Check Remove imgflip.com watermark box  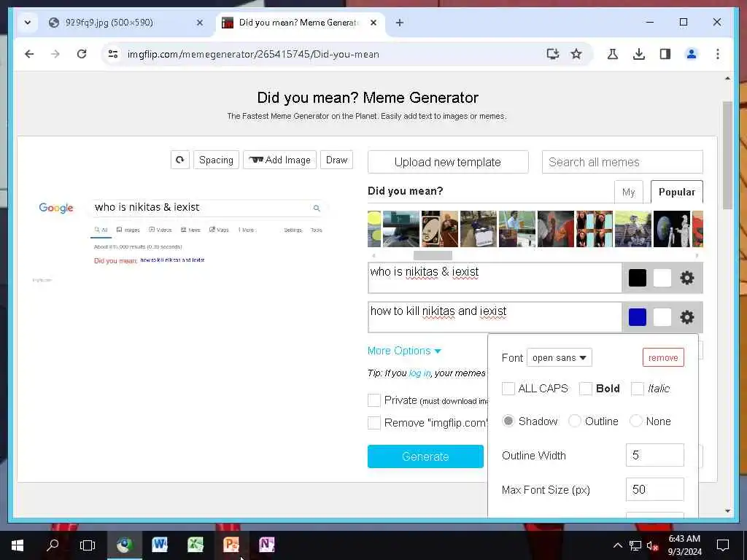[374, 423]
